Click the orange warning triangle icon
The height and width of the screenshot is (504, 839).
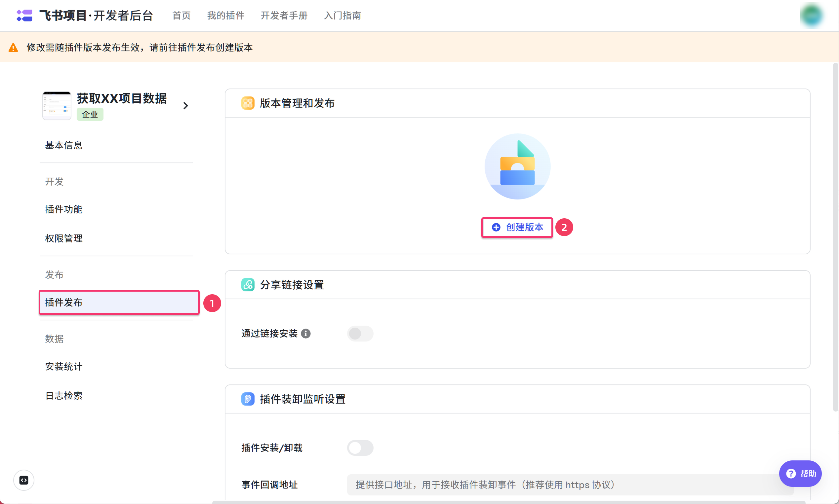tap(13, 48)
